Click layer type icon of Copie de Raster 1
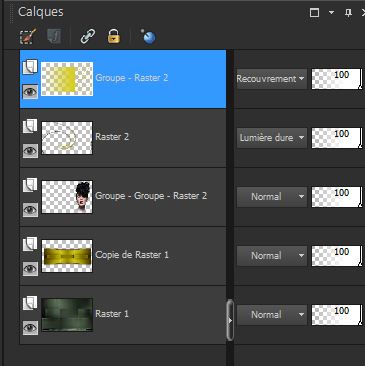 pos(30,244)
